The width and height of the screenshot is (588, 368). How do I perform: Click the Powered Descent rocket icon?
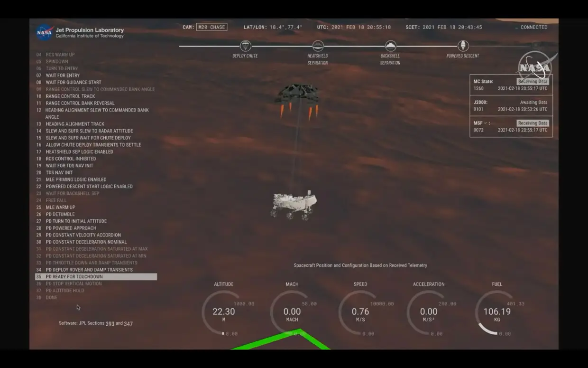coord(463,46)
